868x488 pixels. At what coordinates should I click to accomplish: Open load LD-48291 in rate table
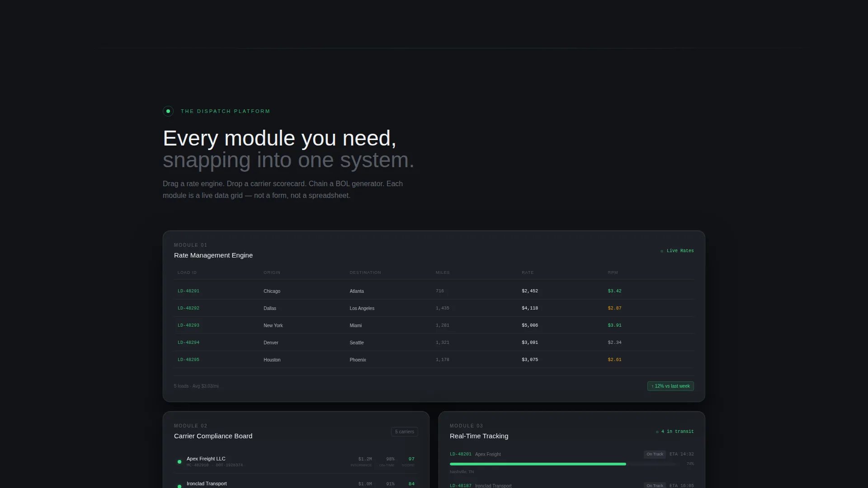[189, 291]
